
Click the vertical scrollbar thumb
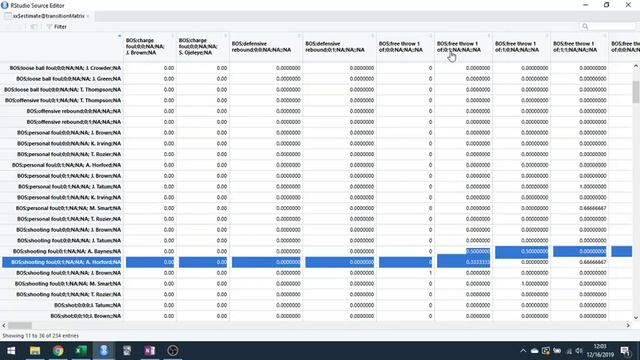tap(636, 92)
